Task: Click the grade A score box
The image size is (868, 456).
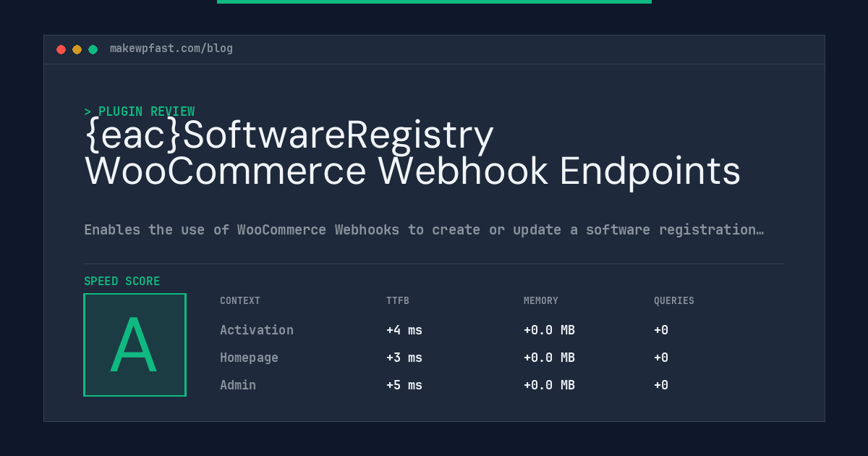Action: (x=135, y=345)
